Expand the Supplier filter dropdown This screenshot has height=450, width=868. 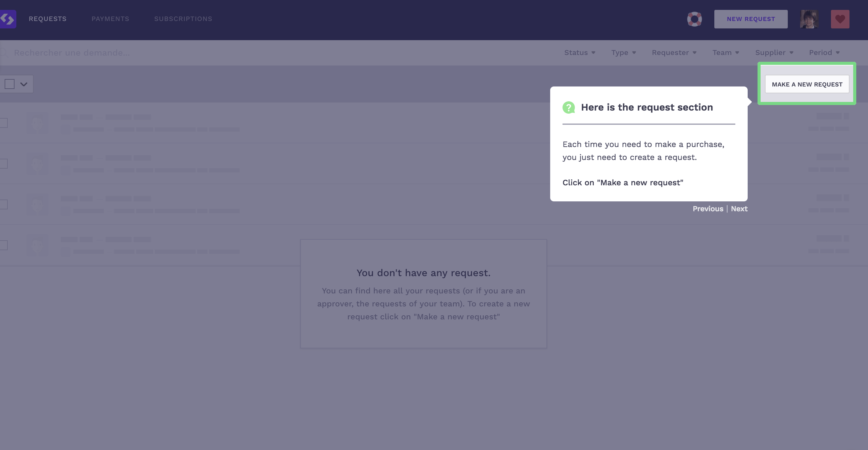tap(774, 53)
